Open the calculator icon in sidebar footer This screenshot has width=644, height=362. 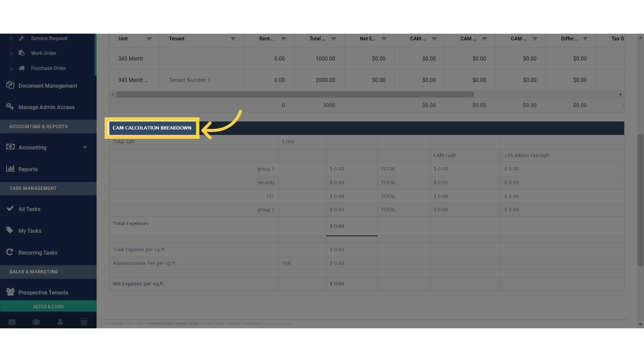click(x=84, y=322)
